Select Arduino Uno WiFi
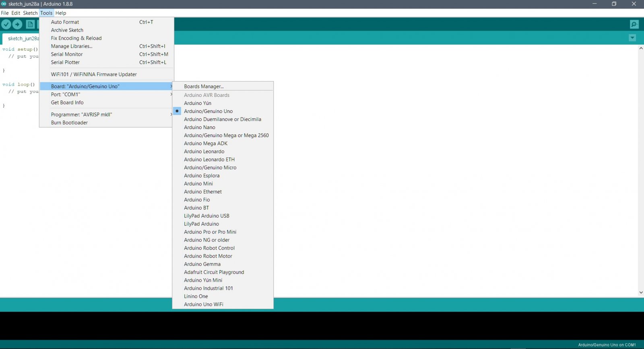This screenshot has height=349, width=644. [x=223, y=304]
